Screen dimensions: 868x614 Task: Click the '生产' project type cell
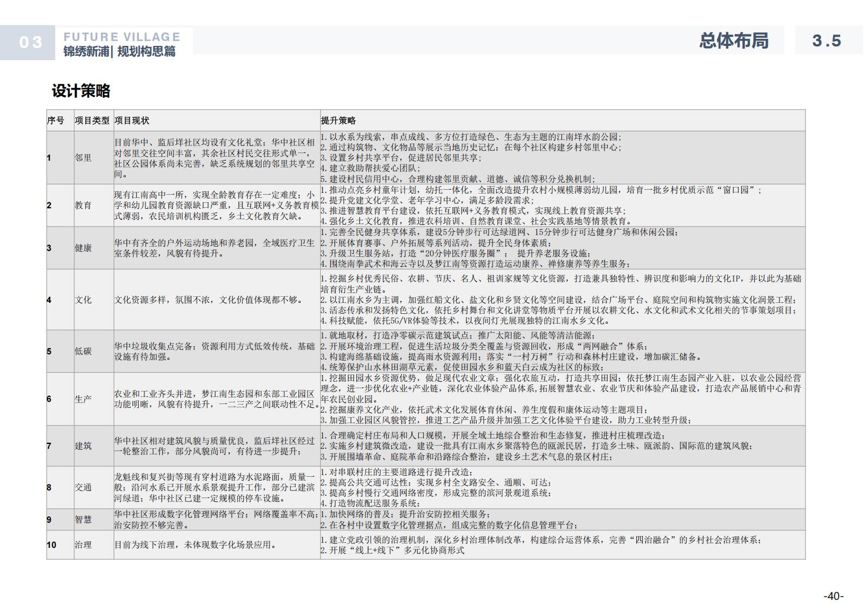84,399
